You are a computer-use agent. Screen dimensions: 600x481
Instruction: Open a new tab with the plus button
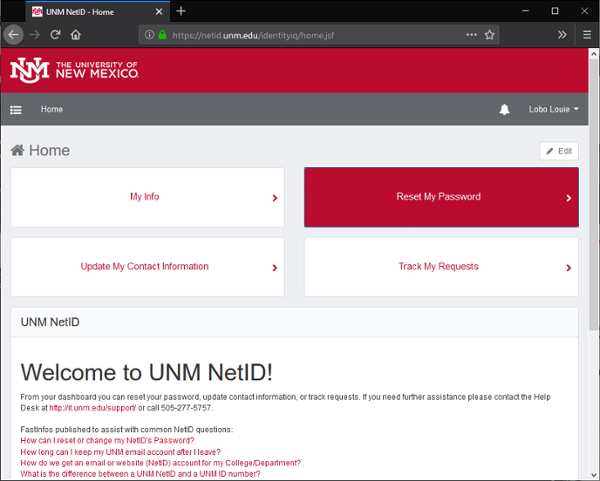tap(181, 11)
